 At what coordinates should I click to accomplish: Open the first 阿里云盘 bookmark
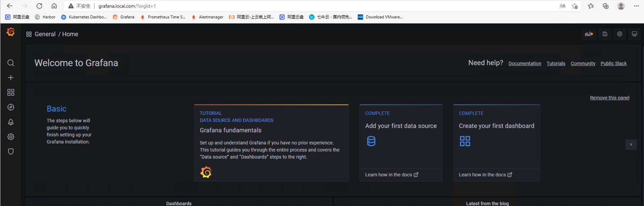[17, 17]
